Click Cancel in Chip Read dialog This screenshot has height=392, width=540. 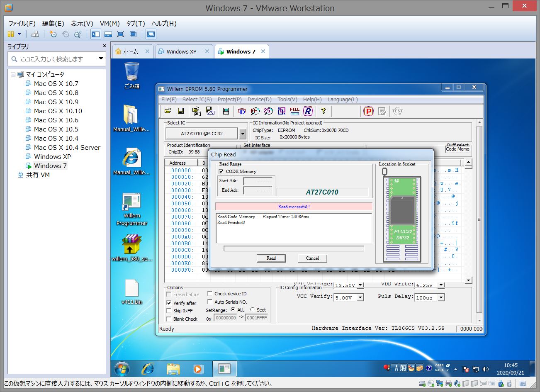(x=312, y=258)
